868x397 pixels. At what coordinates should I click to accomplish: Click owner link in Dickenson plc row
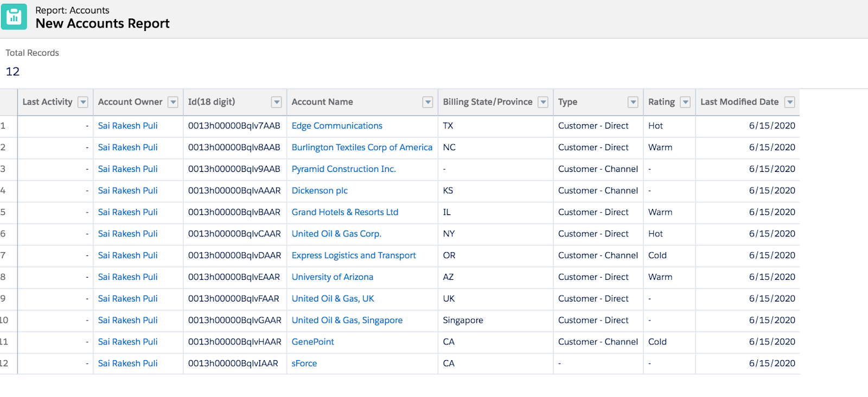click(128, 191)
